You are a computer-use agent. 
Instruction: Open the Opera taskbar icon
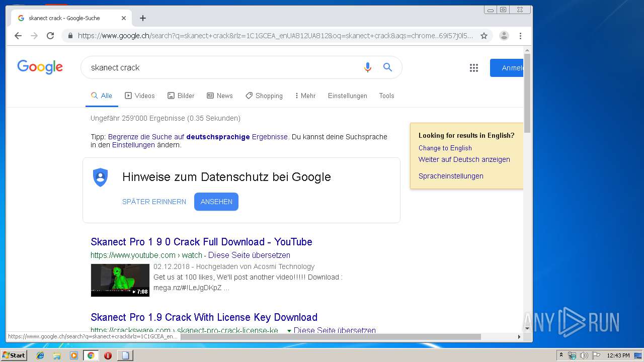(x=108, y=355)
